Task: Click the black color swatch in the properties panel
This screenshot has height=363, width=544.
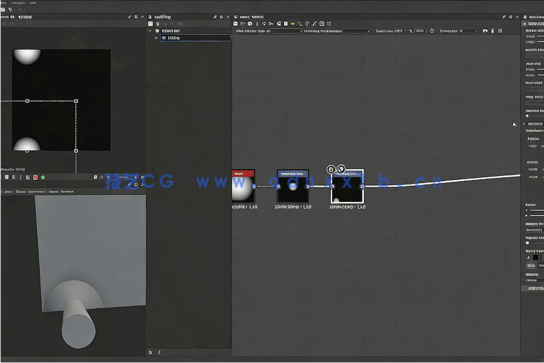Action: point(535,257)
